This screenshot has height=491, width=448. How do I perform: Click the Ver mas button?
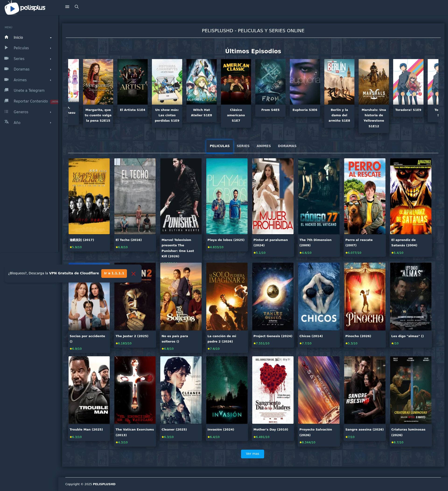point(252,454)
